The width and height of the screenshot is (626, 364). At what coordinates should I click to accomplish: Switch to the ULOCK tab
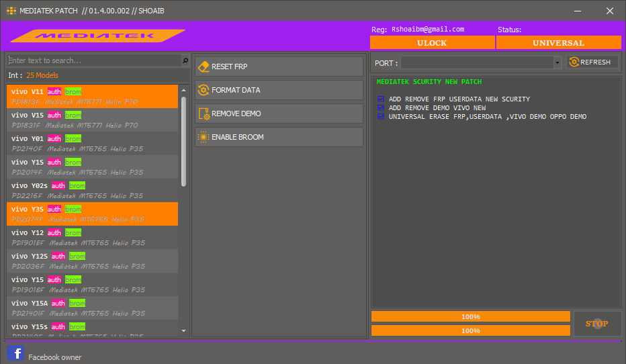pos(432,43)
